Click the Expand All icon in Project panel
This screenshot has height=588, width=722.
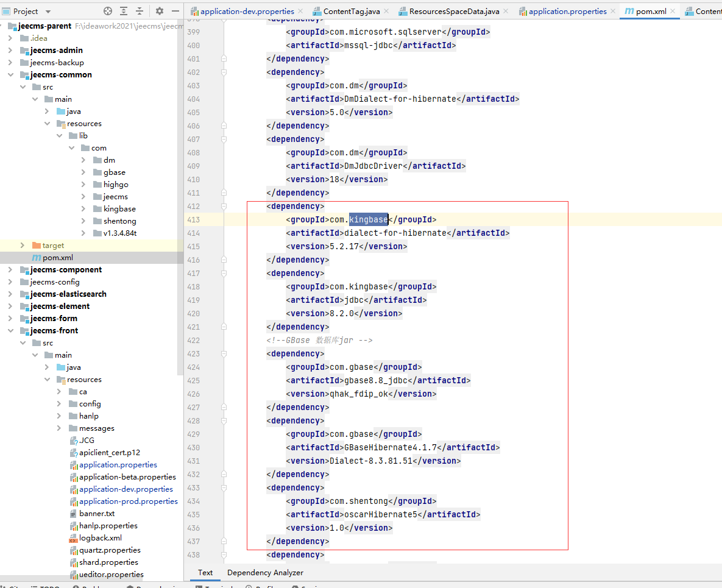click(x=124, y=11)
